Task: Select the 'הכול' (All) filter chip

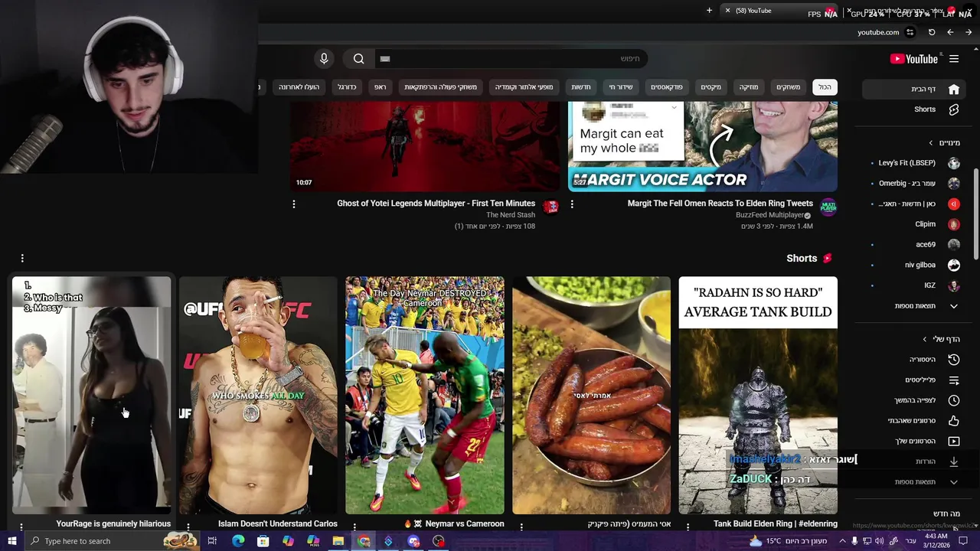Action: tap(825, 87)
